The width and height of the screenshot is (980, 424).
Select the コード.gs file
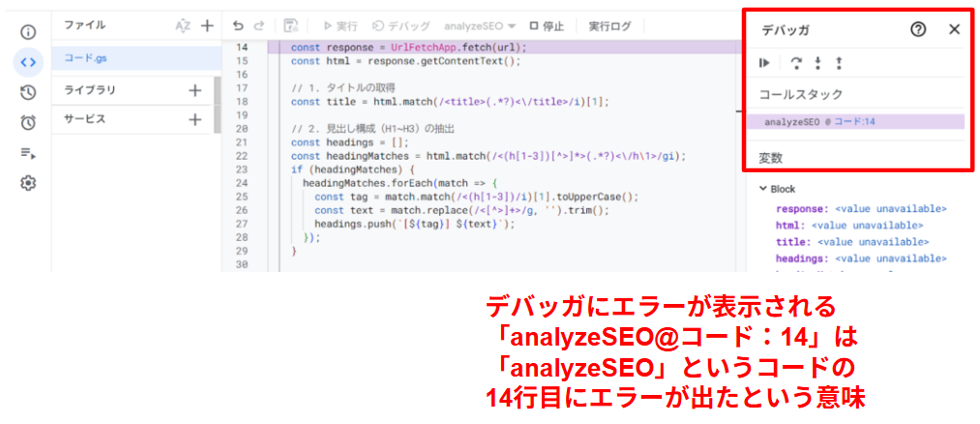(x=86, y=58)
